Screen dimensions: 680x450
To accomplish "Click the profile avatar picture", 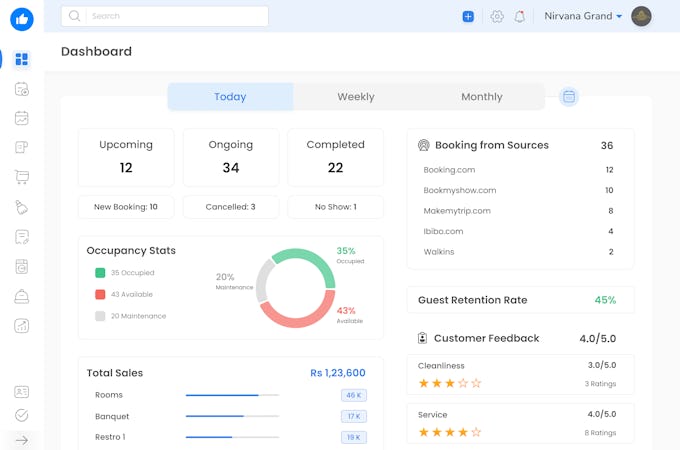I will click(641, 16).
